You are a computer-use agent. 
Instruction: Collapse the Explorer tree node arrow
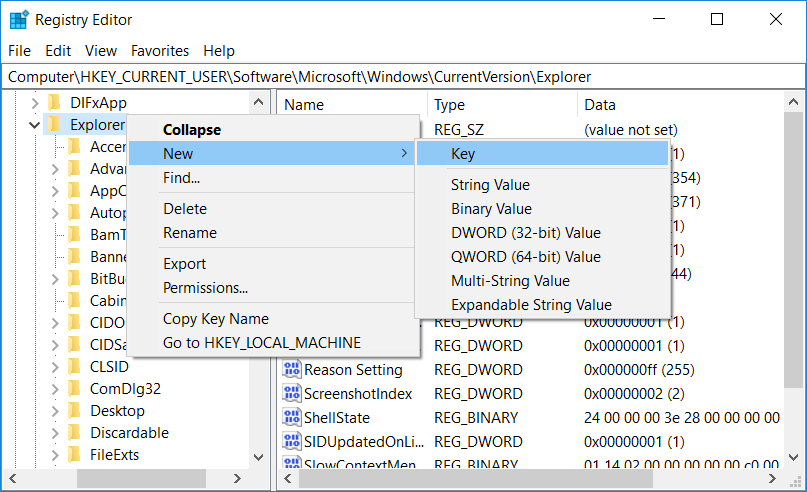(x=36, y=125)
